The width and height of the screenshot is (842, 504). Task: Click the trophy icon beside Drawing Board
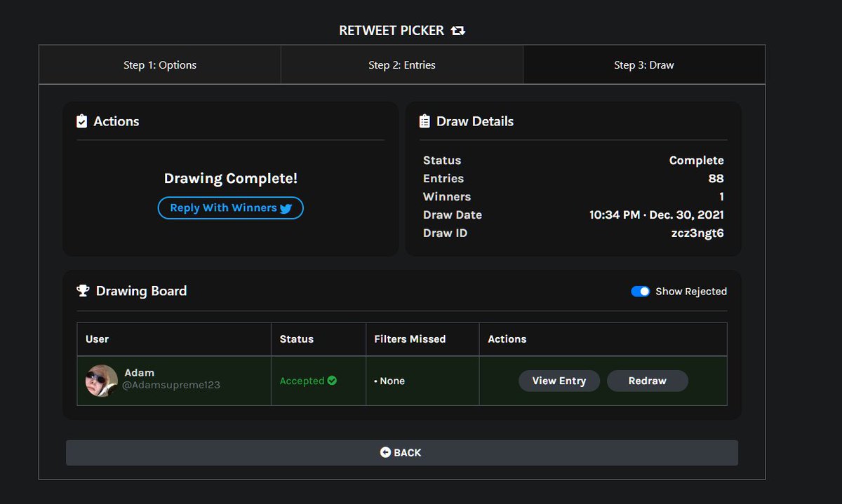pos(83,291)
